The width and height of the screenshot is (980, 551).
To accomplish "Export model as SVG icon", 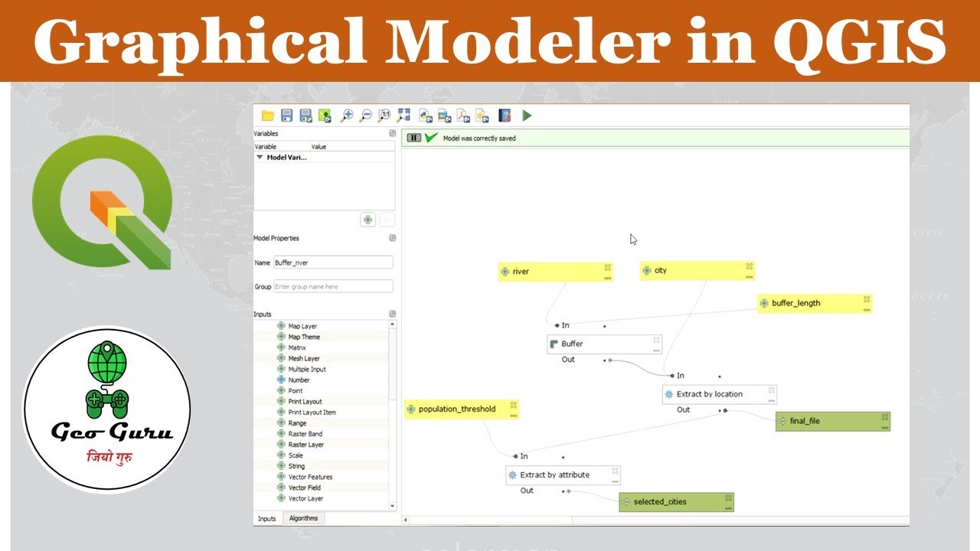I will pos(482,116).
